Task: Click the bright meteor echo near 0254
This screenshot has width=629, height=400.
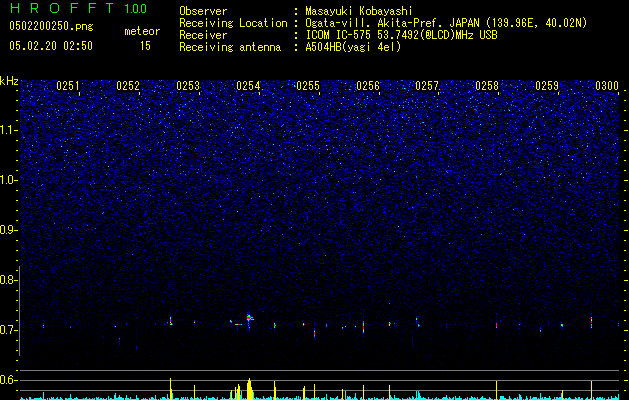Action: 250,318
